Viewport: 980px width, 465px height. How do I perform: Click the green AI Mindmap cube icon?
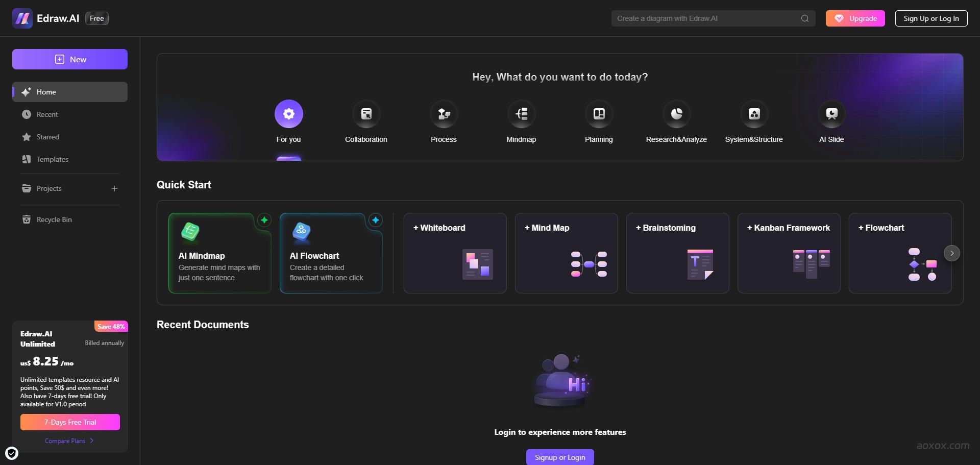(190, 232)
